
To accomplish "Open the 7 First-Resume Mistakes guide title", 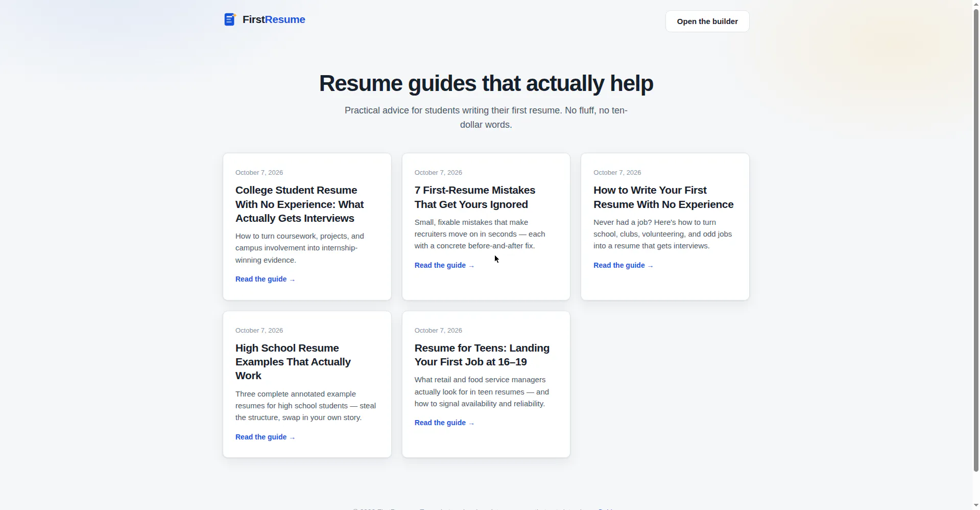I will (x=475, y=197).
